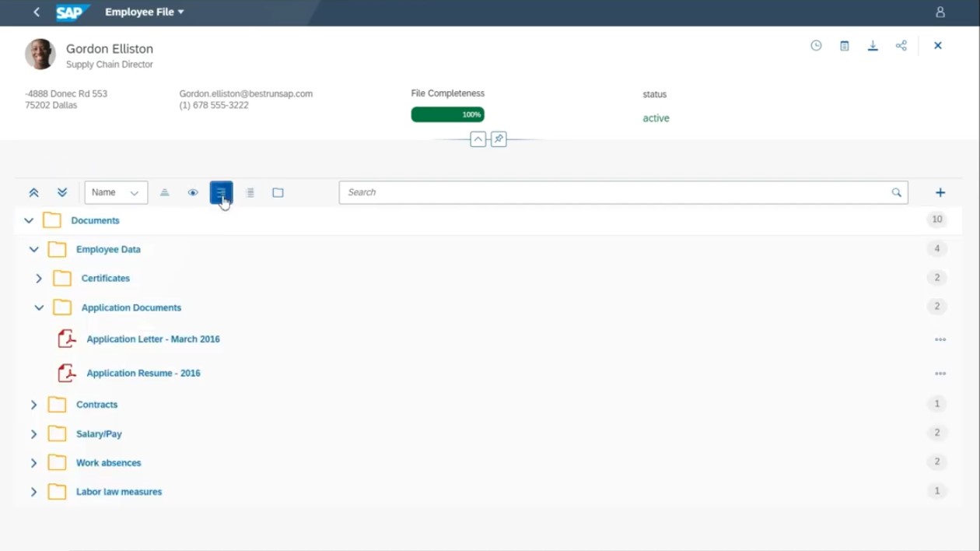Click inside the Search field
980x551 pixels.
click(544, 192)
